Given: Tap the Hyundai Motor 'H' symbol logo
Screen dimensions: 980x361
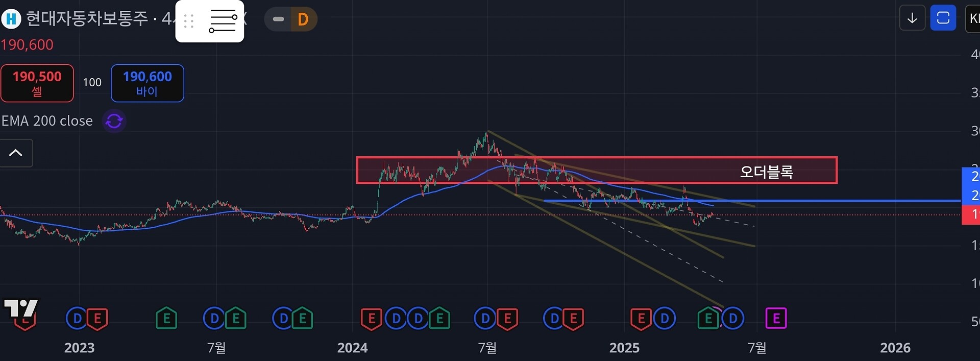Looking at the screenshot, I should 11,19.
